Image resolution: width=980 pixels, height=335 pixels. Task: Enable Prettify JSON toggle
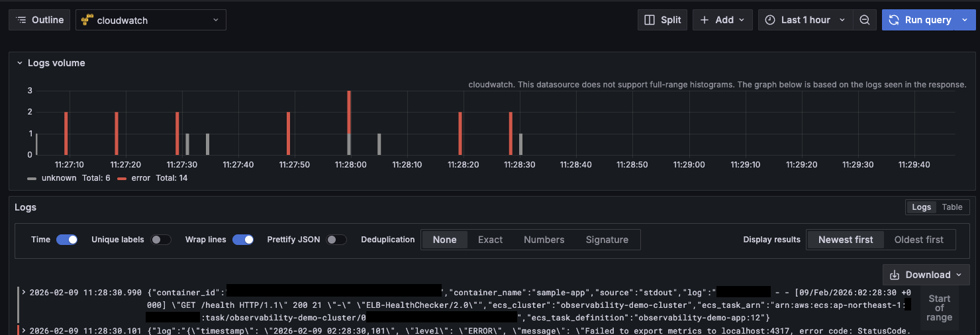(336, 240)
